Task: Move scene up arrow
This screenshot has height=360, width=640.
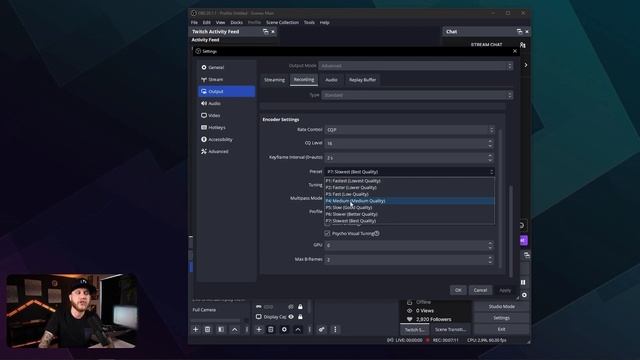Action: pos(235,329)
